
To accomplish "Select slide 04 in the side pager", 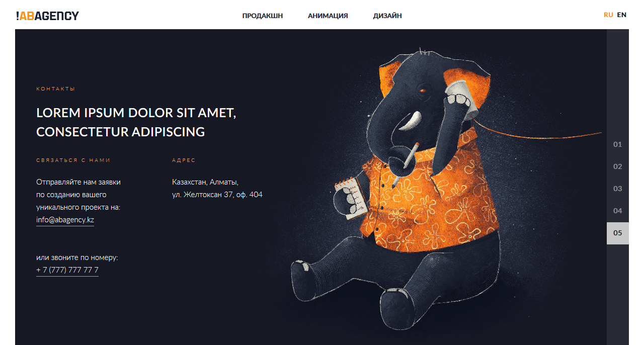I will [618, 211].
